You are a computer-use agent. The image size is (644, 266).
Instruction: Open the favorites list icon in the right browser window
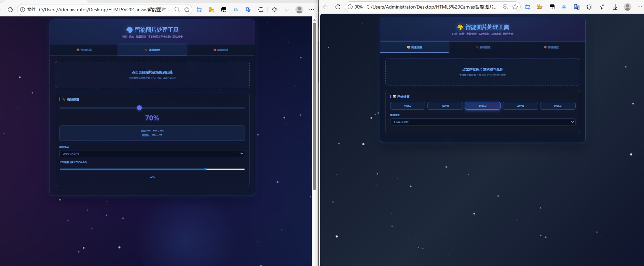pos(603,7)
